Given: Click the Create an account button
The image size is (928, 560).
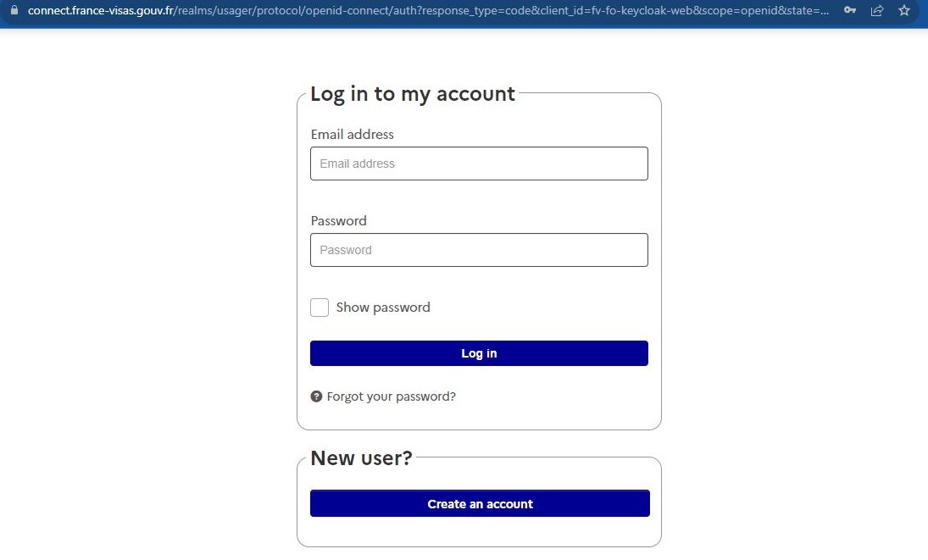Looking at the screenshot, I should 480,503.
